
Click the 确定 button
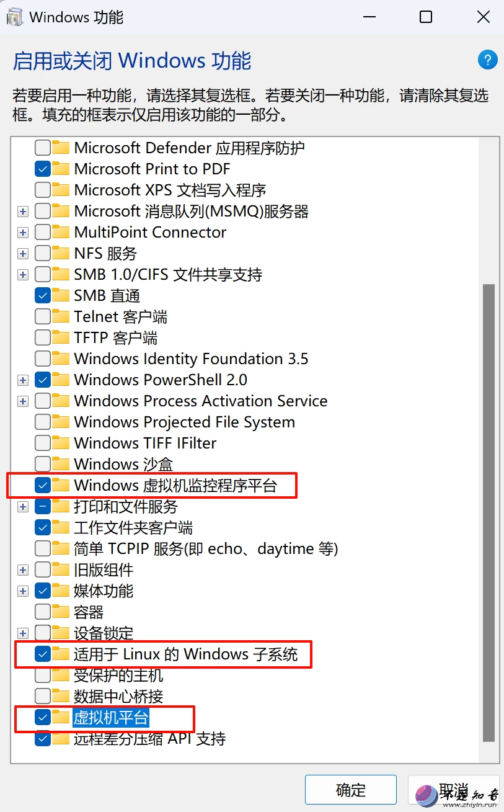pyautogui.click(x=351, y=790)
